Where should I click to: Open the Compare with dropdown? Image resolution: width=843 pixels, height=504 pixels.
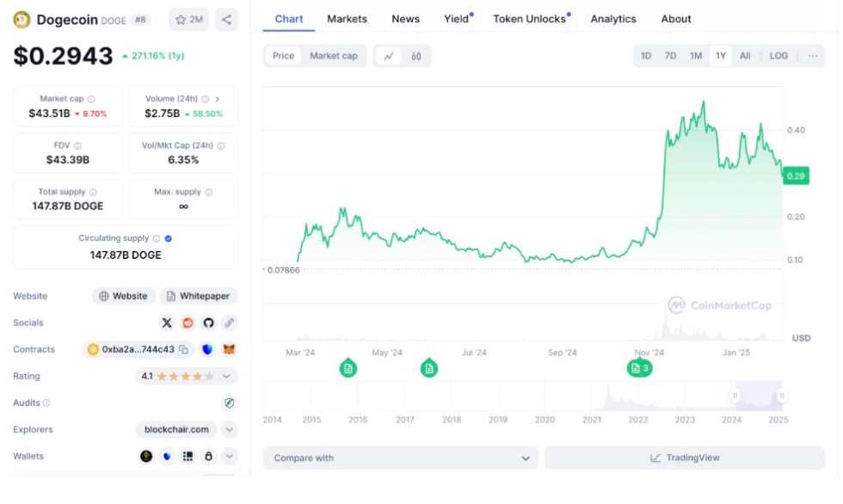pyautogui.click(x=401, y=458)
